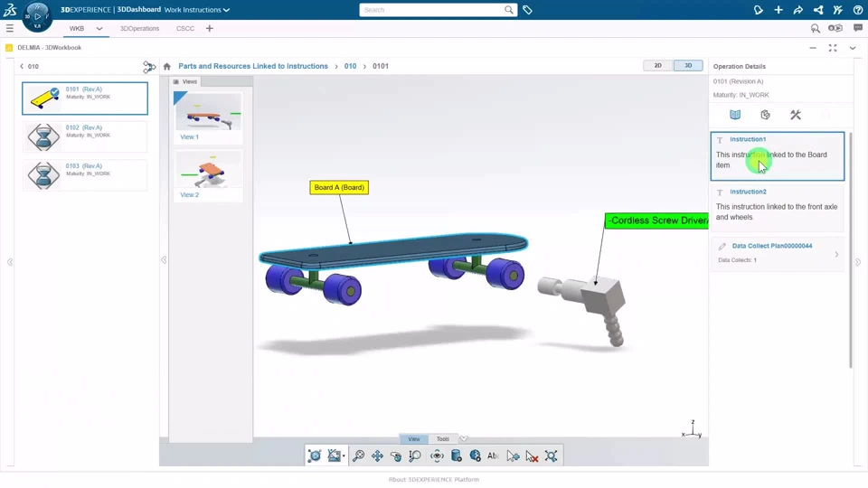The height and width of the screenshot is (488, 868).
Task: Click the zoom magnifier tool
Action: point(359,455)
